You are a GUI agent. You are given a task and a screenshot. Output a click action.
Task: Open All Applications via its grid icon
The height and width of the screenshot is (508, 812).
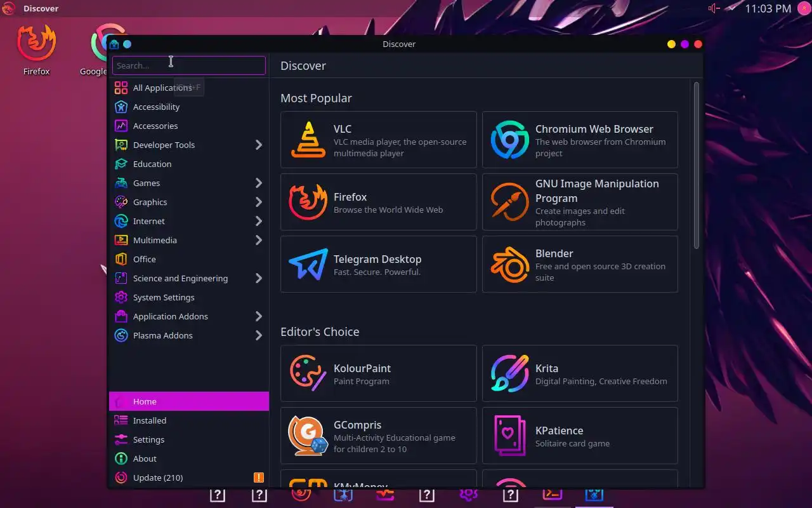pyautogui.click(x=121, y=88)
